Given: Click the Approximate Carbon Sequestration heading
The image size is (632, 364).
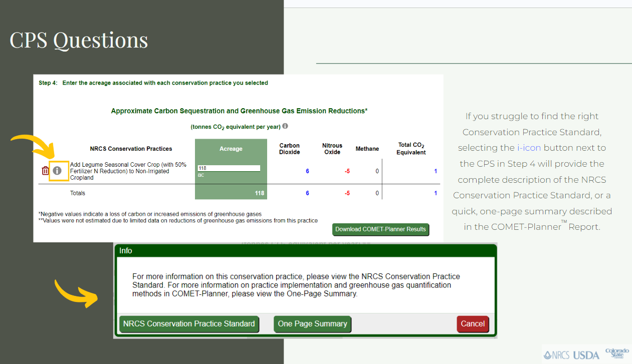Looking at the screenshot, I should click(239, 111).
